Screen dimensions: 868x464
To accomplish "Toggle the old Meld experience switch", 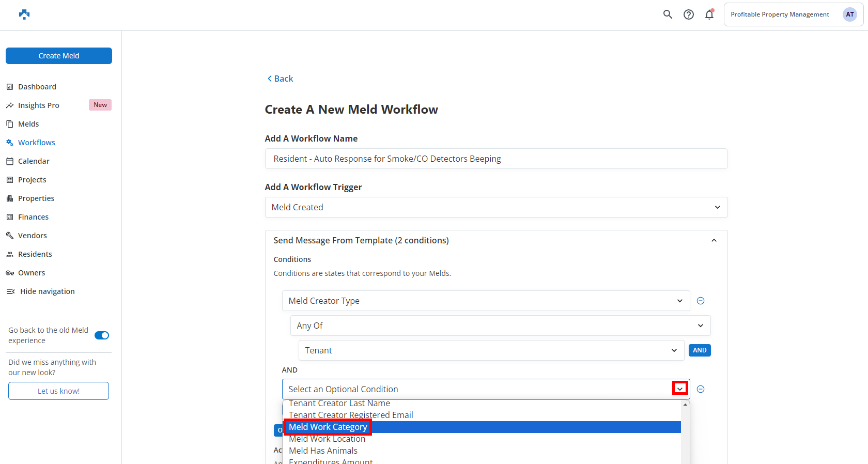I will (102, 335).
